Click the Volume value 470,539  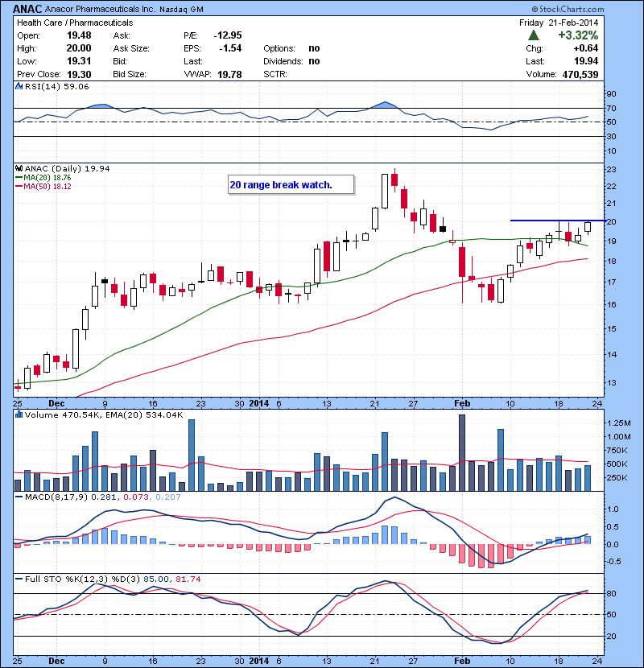[x=580, y=75]
